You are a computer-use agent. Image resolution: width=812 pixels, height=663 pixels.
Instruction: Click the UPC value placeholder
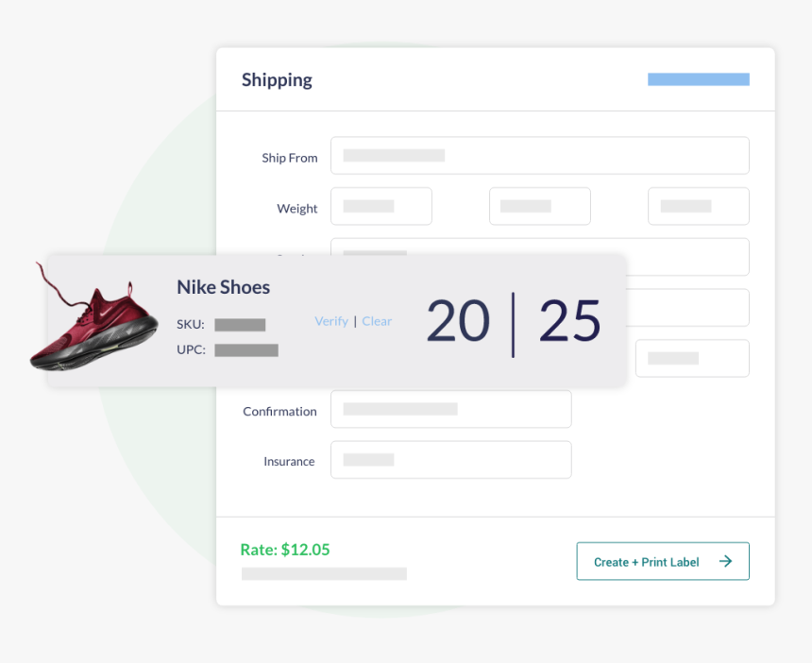click(246, 350)
